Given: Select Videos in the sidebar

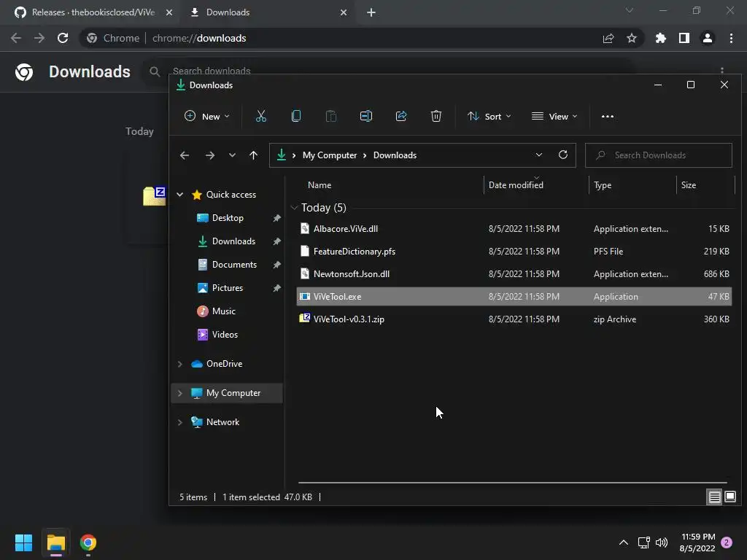Looking at the screenshot, I should tap(225, 334).
